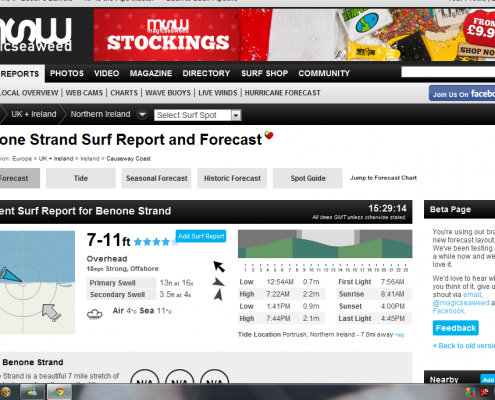Open the Windows Start button

point(5,392)
